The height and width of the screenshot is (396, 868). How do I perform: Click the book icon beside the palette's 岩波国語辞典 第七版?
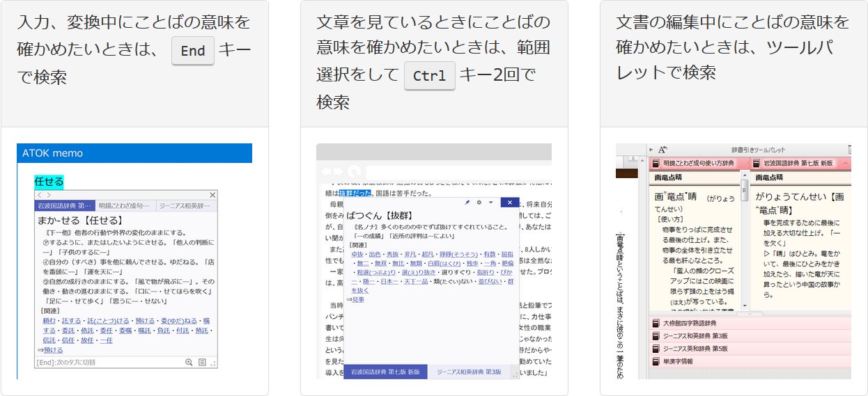(757, 164)
